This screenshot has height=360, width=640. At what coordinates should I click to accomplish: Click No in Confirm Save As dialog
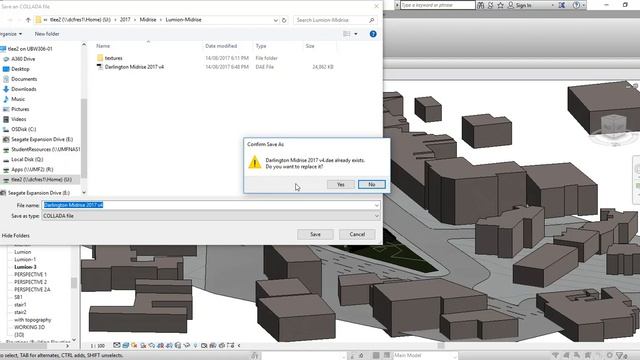point(371,184)
